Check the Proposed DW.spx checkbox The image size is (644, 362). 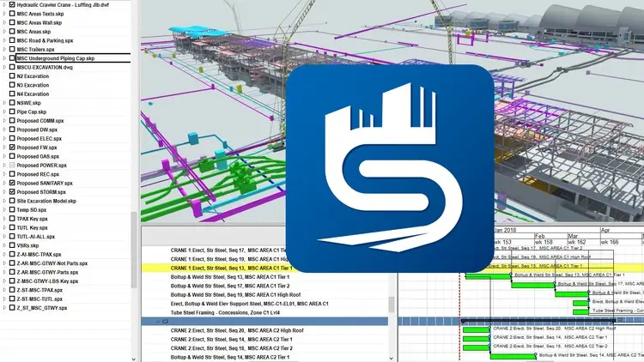click(x=12, y=130)
